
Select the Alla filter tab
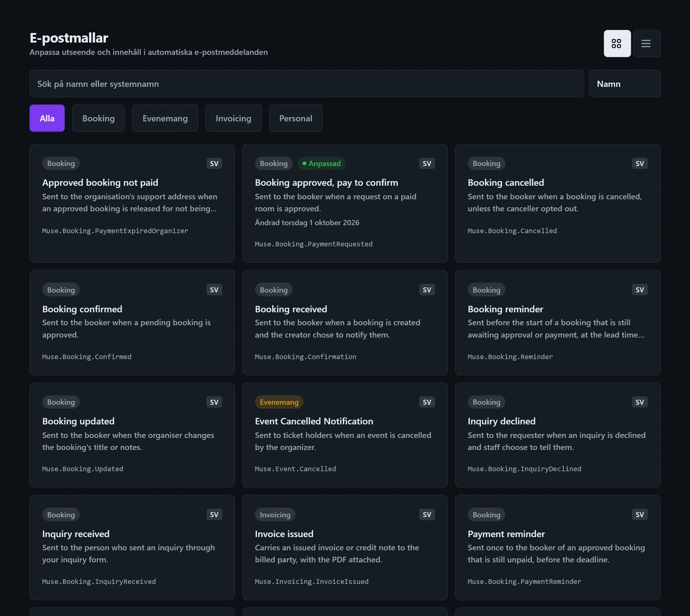point(47,118)
